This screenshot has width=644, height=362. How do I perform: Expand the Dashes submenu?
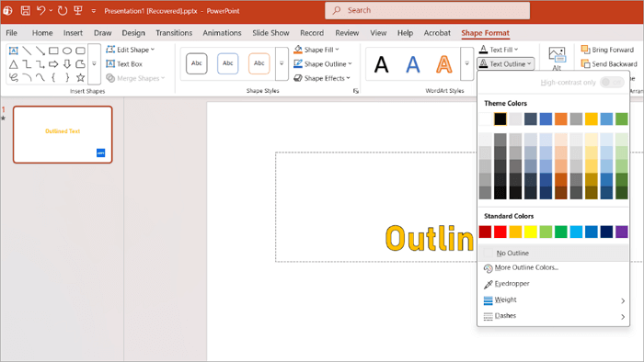coord(553,316)
